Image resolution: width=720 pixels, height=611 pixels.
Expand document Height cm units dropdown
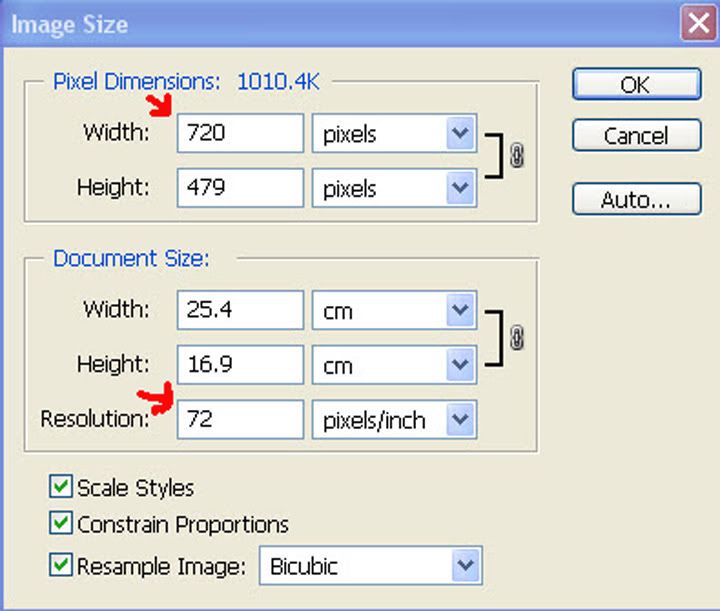tap(394, 365)
